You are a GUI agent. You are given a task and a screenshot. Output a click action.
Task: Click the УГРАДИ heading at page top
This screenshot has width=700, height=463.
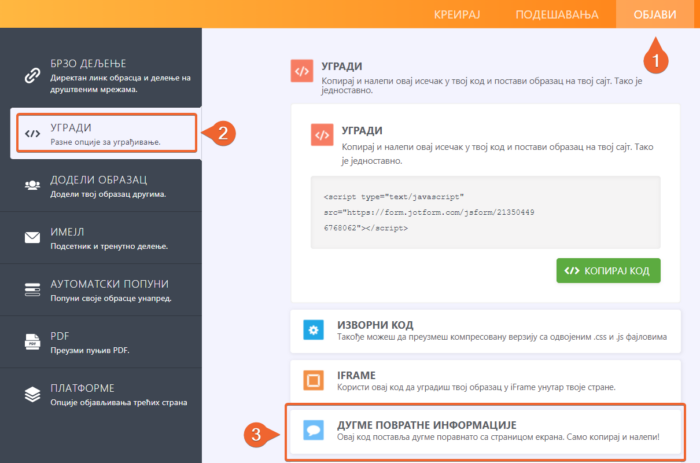tap(342, 67)
